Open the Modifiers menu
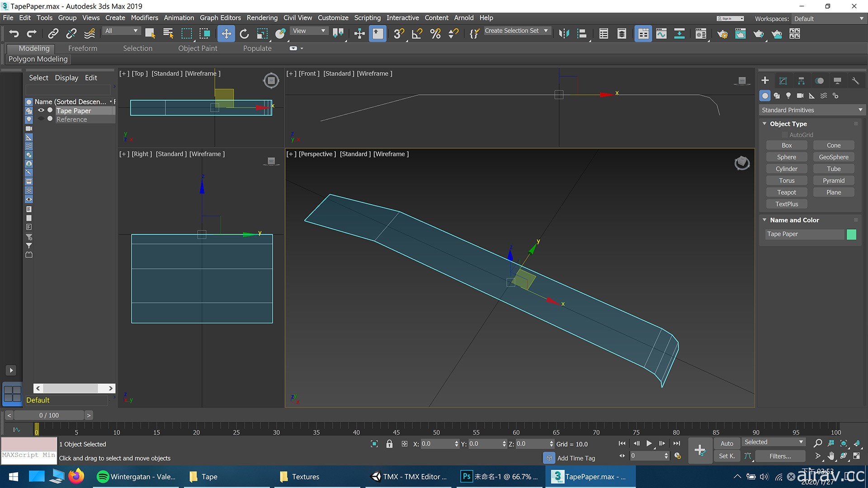Screen dimensions: 868x488 click(x=144, y=17)
